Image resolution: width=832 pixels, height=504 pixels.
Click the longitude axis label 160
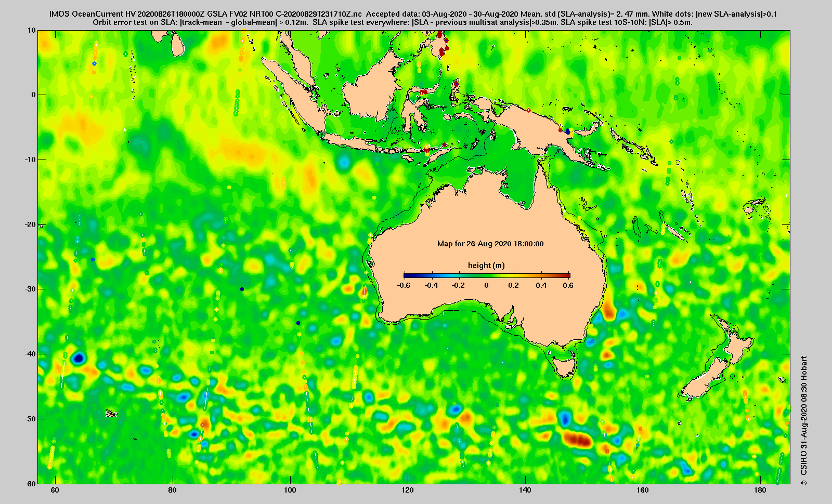pyautogui.click(x=643, y=490)
